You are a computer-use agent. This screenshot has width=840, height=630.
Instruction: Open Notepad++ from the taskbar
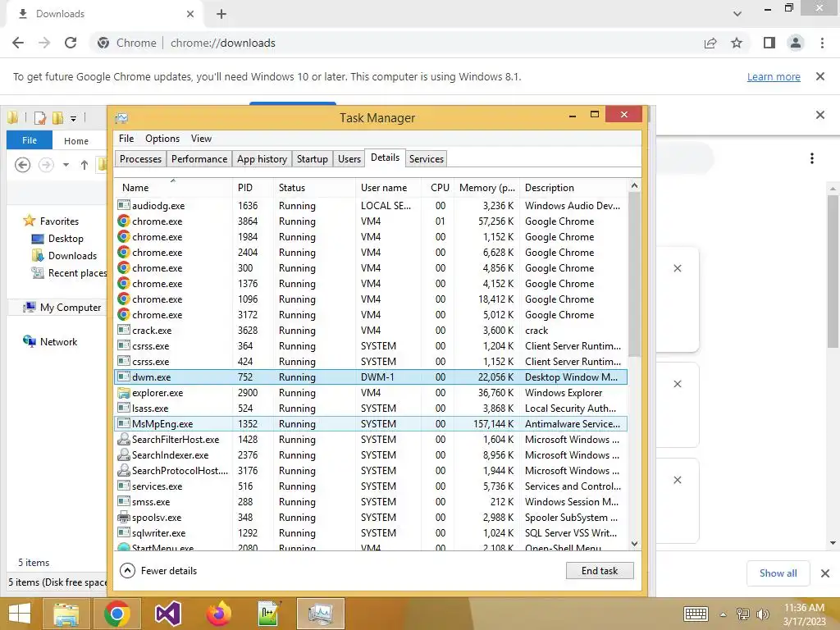coord(269,614)
